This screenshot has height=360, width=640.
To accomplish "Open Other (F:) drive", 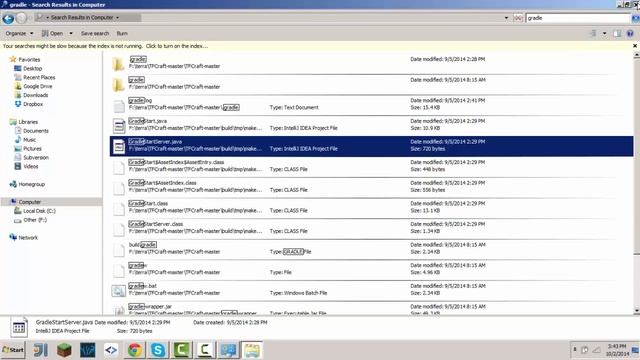I will 35,220.
